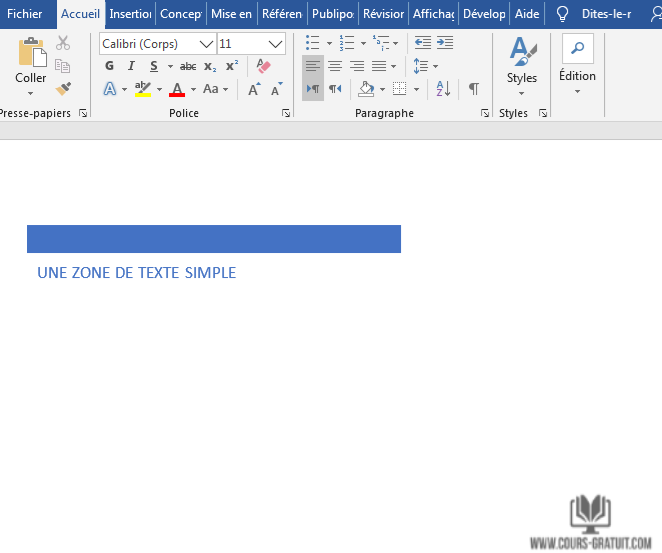Toggle bold formatting with G button
The height and width of the screenshot is (553, 662).
coord(110,66)
